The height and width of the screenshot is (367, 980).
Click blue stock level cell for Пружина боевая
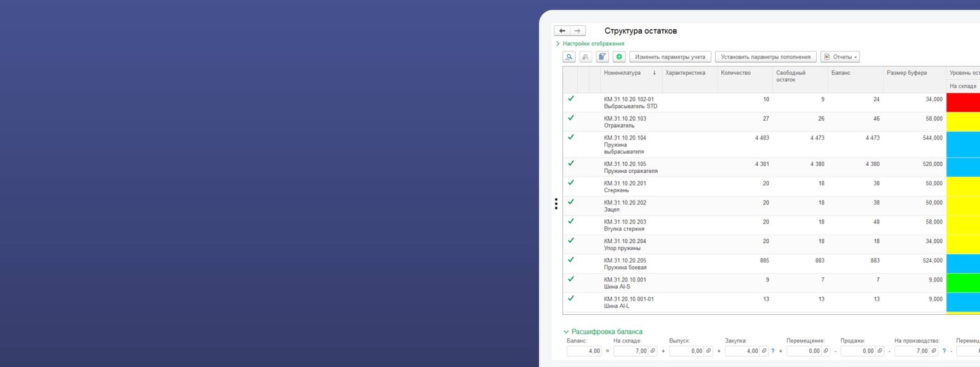click(963, 264)
